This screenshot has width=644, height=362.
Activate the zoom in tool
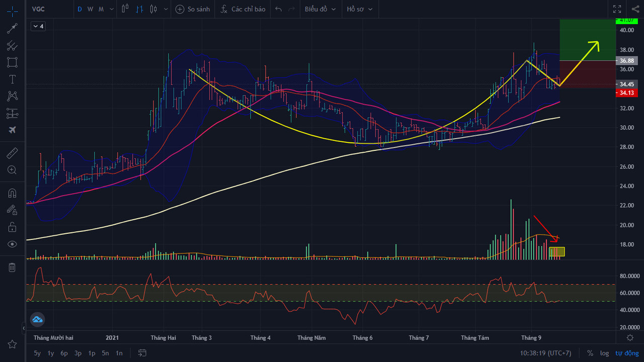pos(12,170)
